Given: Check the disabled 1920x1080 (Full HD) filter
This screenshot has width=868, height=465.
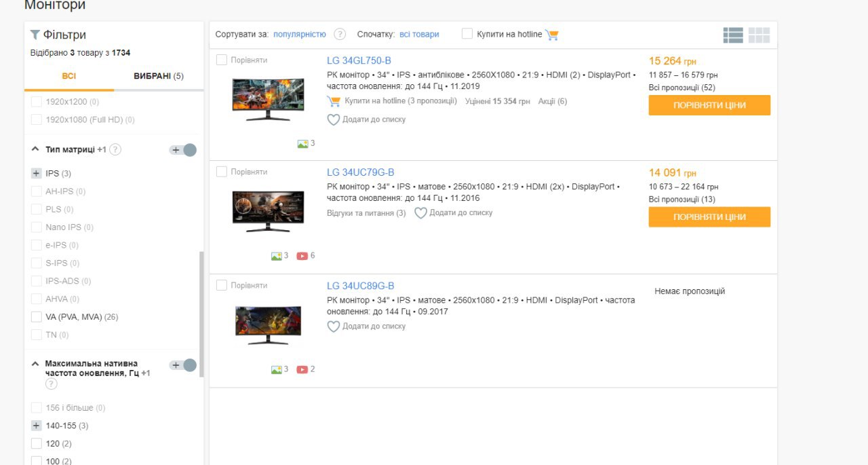Looking at the screenshot, I should coord(37,119).
